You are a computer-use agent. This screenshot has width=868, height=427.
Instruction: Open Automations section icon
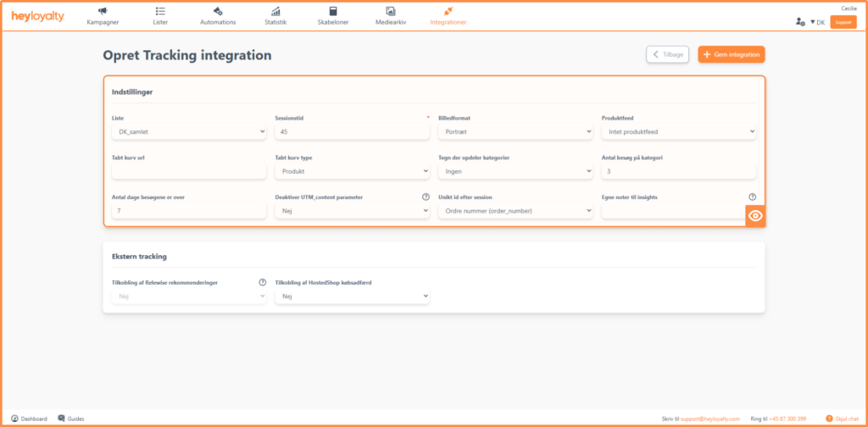218,11
